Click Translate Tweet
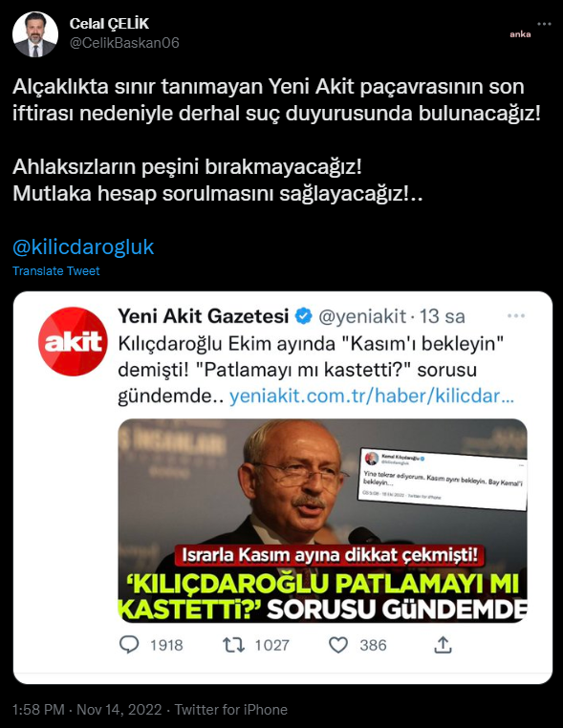563x728 pixels. coord(56,271)
